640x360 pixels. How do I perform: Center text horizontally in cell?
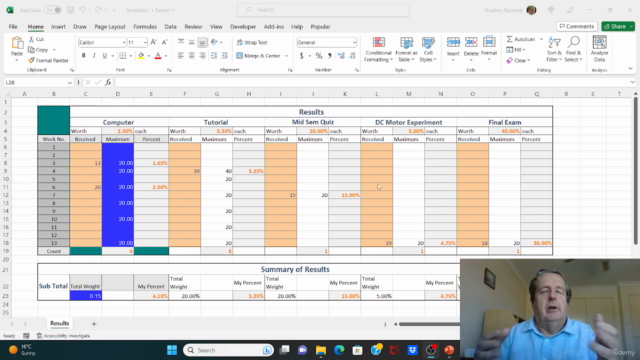coord(191,56)
